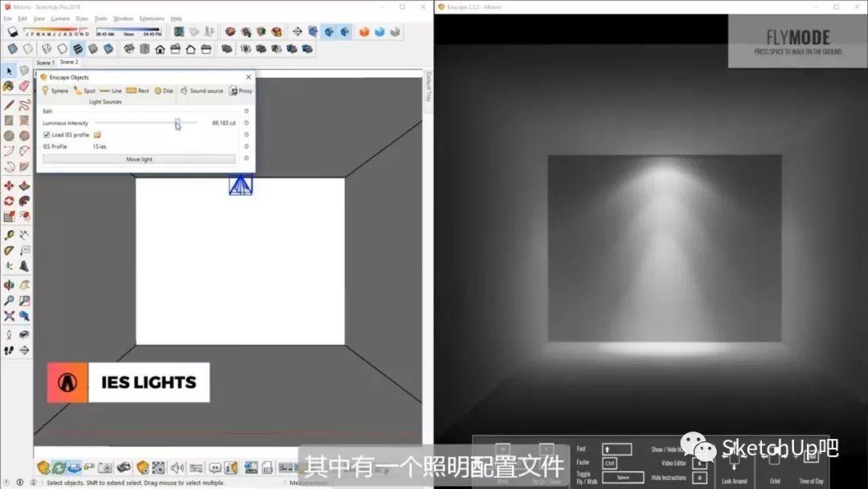Switch to the Front view house icon
Screen dimensions: 868x489
[160, 49]
